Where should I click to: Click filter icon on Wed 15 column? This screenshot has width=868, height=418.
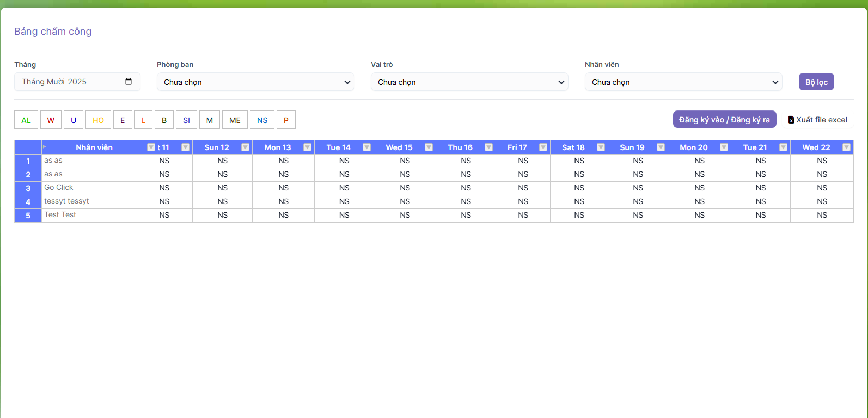click(429, 147)
